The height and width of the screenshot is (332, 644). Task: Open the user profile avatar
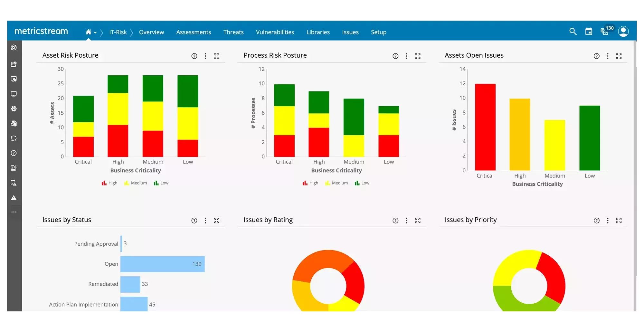click(623, 31)
